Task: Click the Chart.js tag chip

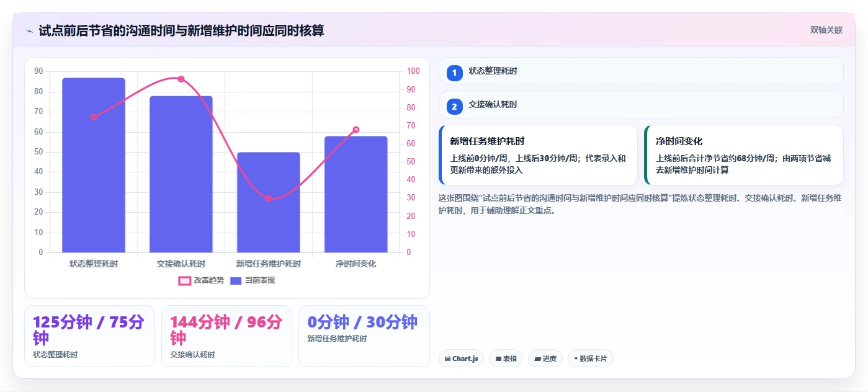Action: coord(462,359)
